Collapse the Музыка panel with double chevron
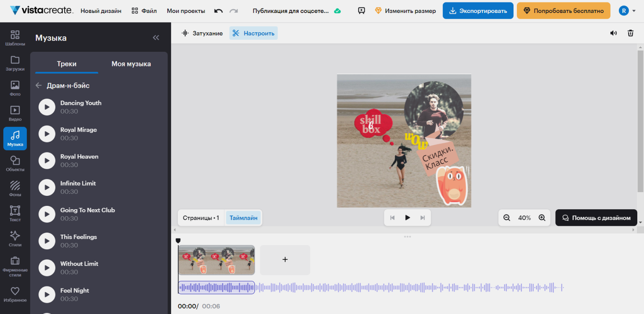The width and height of the screenshot is (644, 314). coord(156,38)
